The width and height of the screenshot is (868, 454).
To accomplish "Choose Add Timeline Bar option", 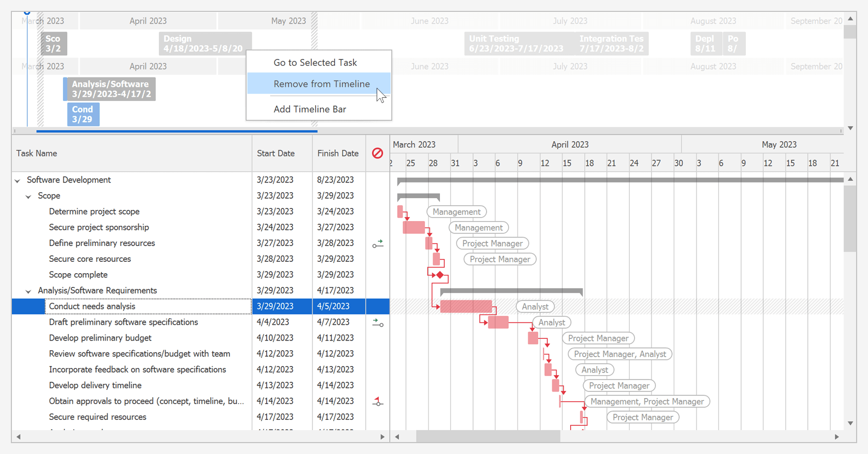I will (310, 109).
